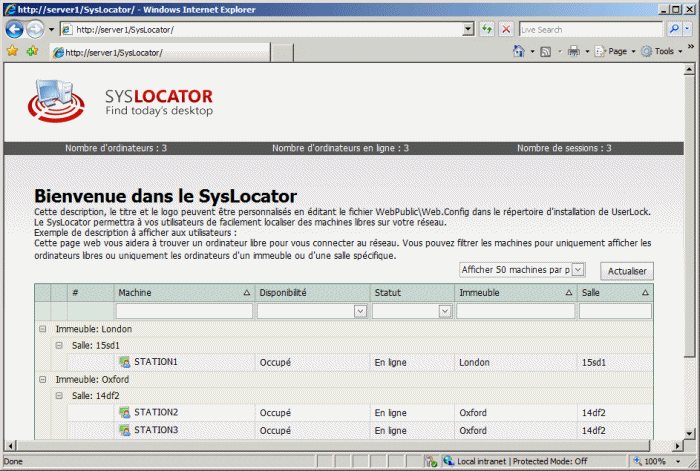This screenshot has height=471, width=700.
Task: Open the Page menu
Action: 615,52
